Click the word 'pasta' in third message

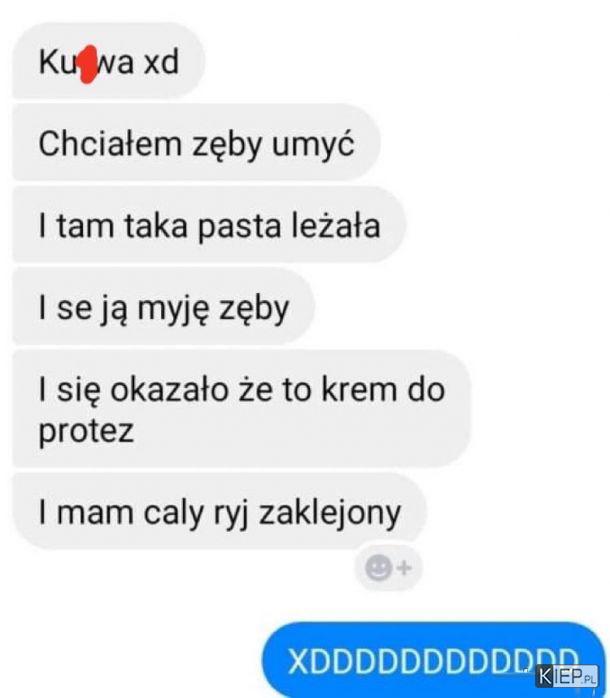click(x=240, y=226)
